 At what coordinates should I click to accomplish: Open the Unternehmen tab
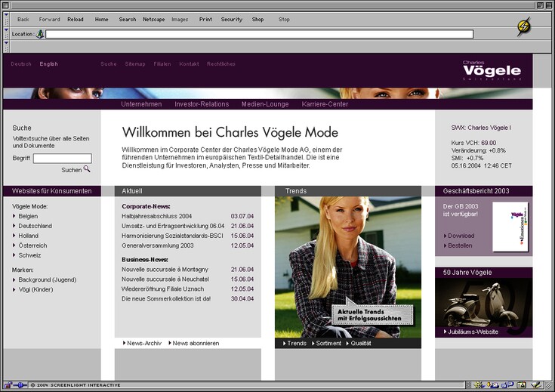tap(141, 104)
